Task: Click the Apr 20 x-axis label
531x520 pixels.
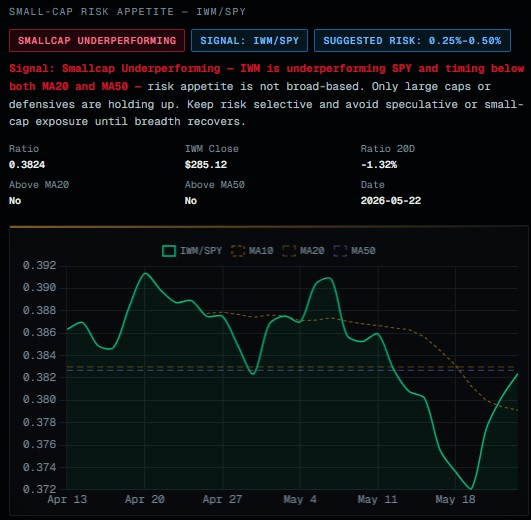Action: click(x=145, y=499)
